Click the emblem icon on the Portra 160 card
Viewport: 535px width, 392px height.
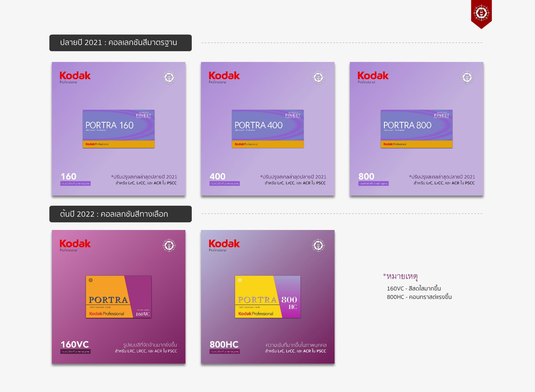click(169, 77)
